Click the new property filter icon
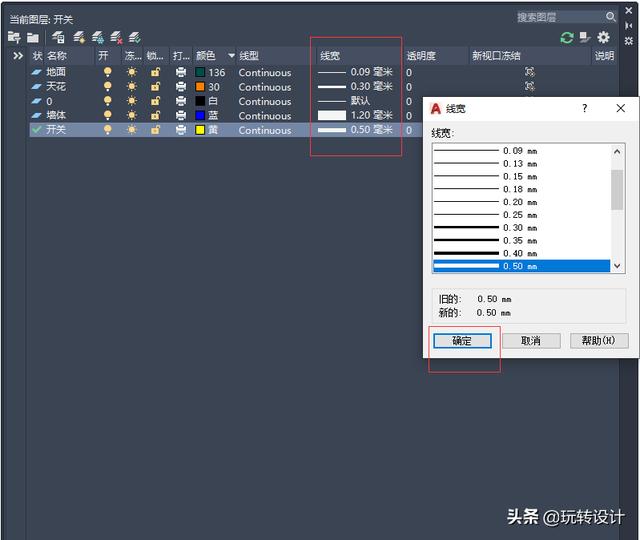The height and width of the screenshot is (540, 640). pos(14,37)
